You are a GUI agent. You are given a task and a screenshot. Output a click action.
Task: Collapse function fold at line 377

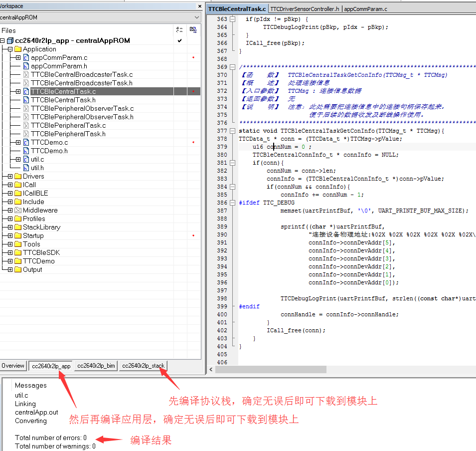pos(233,131)
